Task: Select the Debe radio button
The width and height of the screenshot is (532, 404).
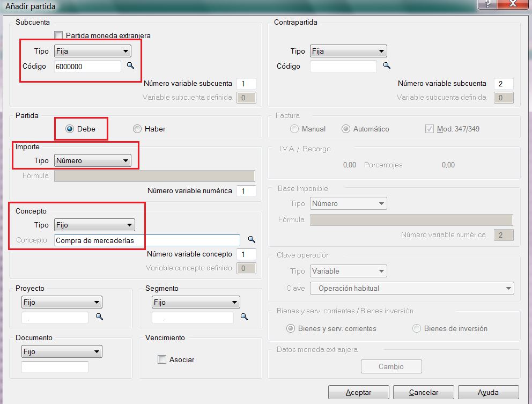Action: click(x=70, y=129)
